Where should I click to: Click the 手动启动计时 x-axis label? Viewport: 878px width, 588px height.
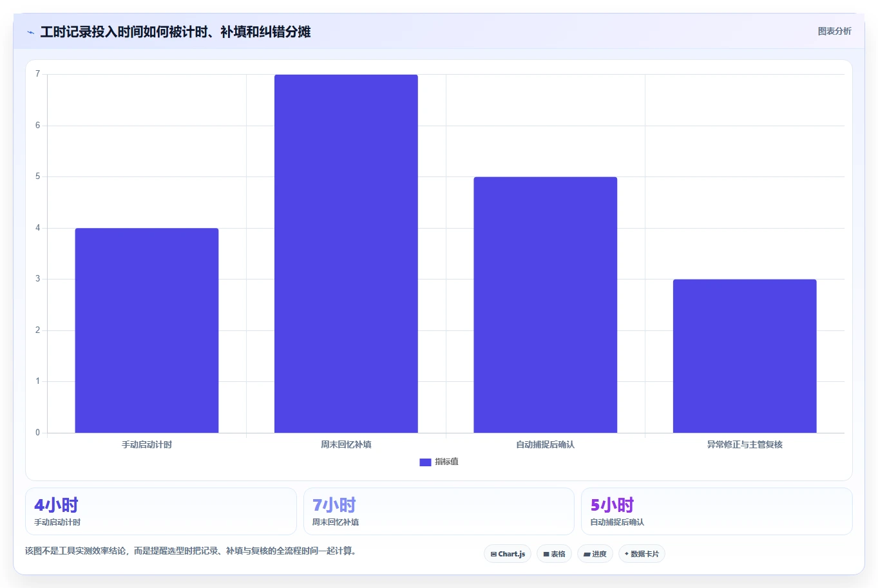click(147, 444)
